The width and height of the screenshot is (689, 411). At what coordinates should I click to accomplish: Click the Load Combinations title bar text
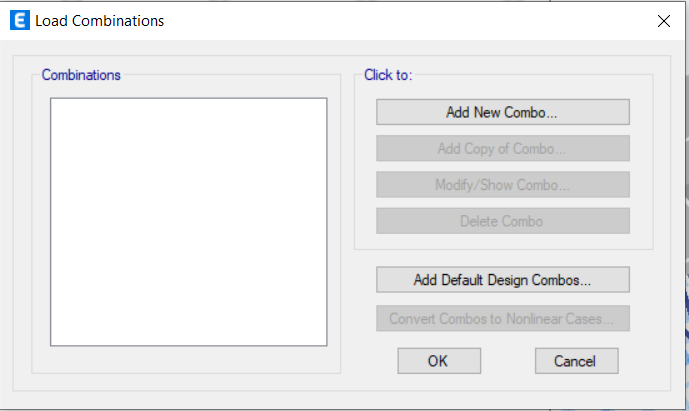[99, 21]
